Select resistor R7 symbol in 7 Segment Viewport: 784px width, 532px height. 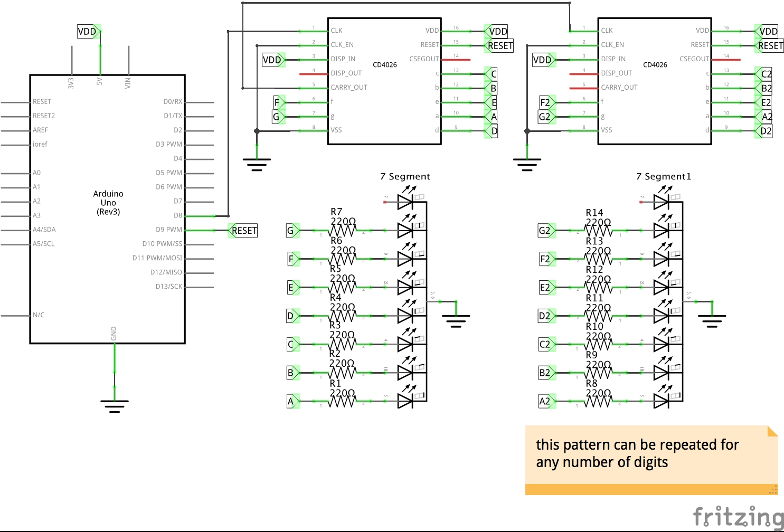pyautogui.click(x=343, y=231)
